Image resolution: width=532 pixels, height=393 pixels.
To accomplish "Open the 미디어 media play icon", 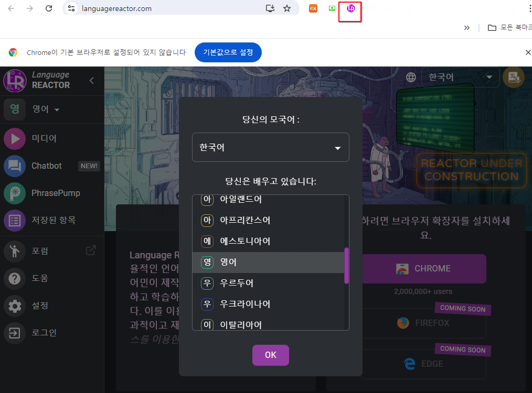I will pyautogui.click(x=15, y=138).
